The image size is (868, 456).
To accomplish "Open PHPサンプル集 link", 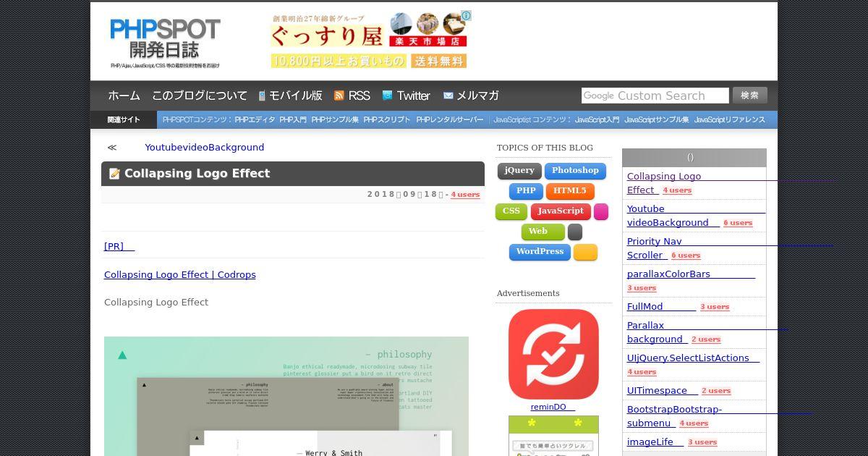I will pyautogui.click(x=335, y=120).
